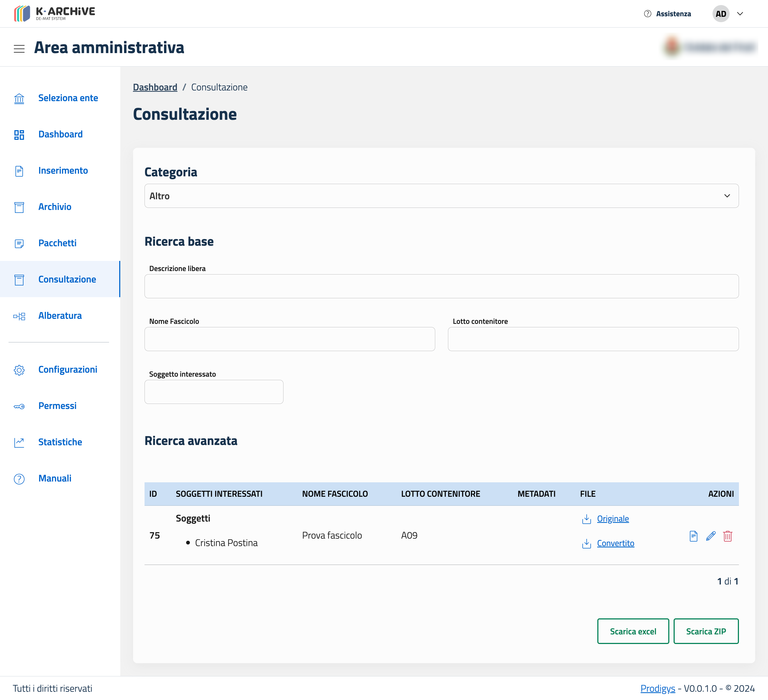Image resolution: width=768 pixels, height=700 pixels.
Task: Open the Categoria dropdown
Action: (x=441, y=196)
